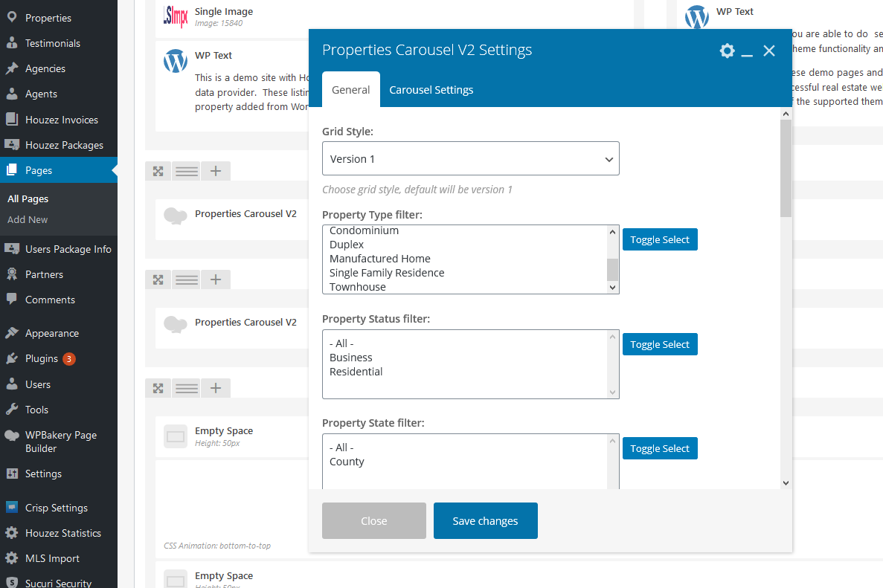The width and height of the screenshot is (883, 588).
Task: Click the Single Image element thumbnail
Action: click(x=175, y=16)
